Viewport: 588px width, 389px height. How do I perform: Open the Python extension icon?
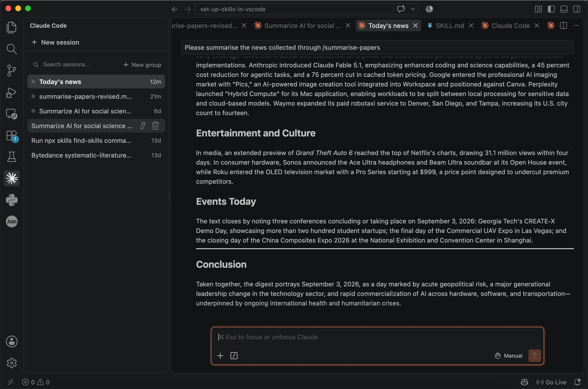[12, 200]
